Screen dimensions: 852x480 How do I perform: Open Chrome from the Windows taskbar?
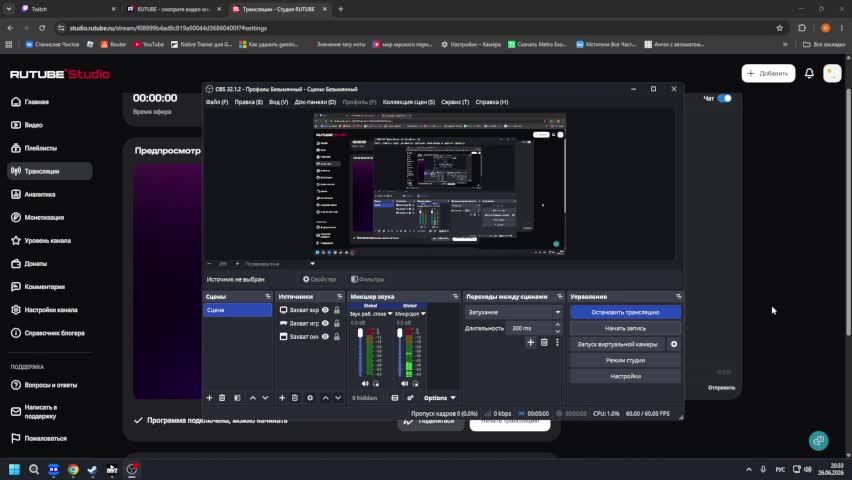[x=73, y=469]
